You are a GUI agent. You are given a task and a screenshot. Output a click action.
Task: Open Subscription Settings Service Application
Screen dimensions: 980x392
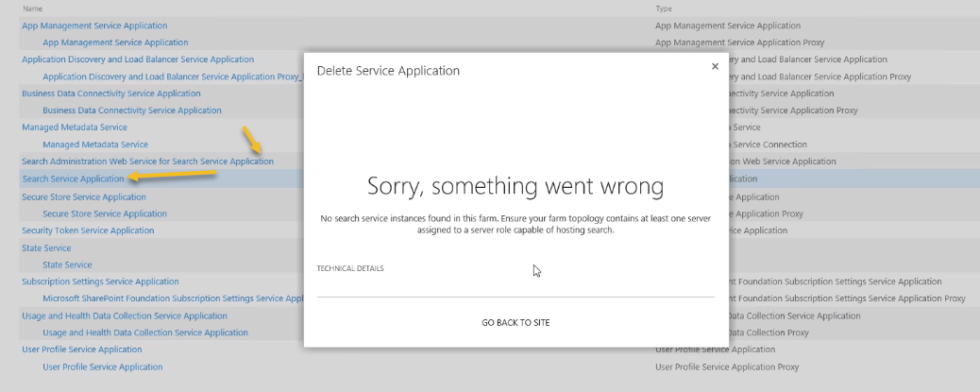[100, 281]
